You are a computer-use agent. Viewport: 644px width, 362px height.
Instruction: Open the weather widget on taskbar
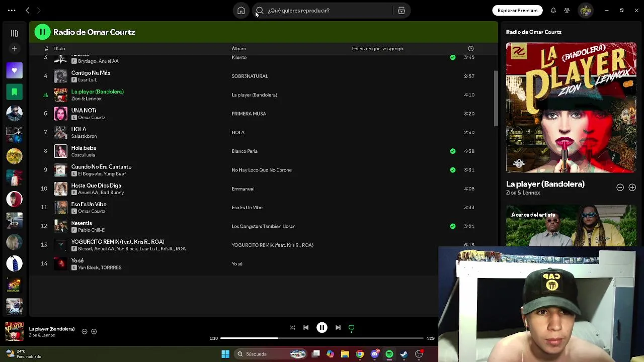tap(23, 354)
